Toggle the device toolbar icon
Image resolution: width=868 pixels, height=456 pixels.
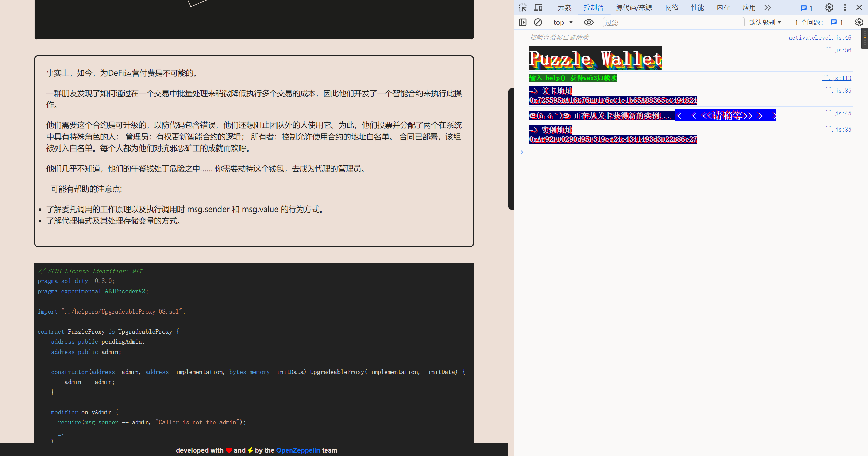538,7
